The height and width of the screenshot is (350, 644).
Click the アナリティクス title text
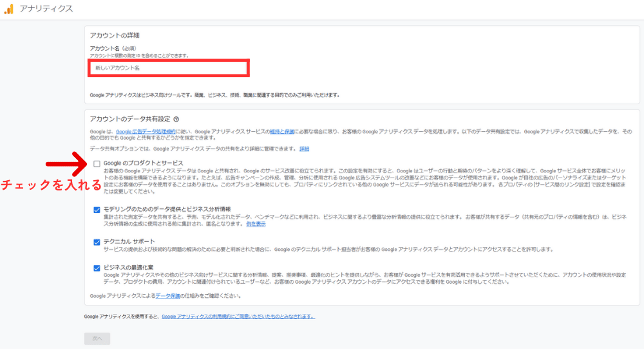click(46, 8)
